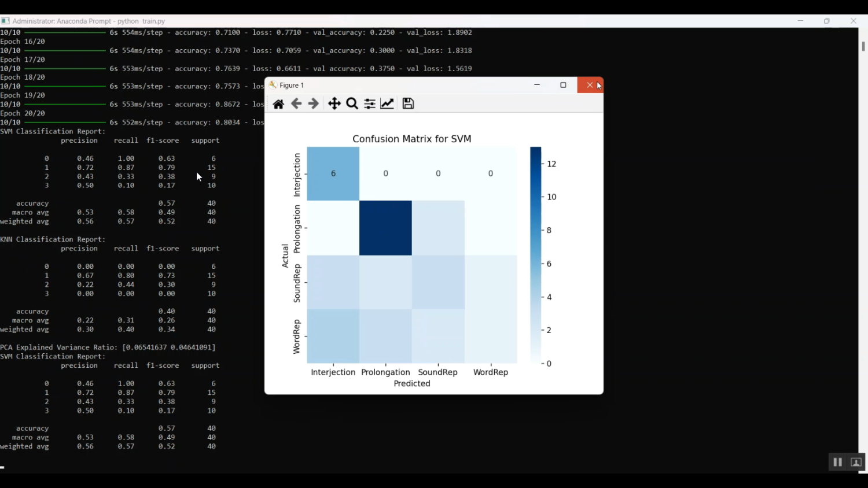Click the Interjection cell showing value 6
Viewport: 868px width, 488px height.
[333, 173]
